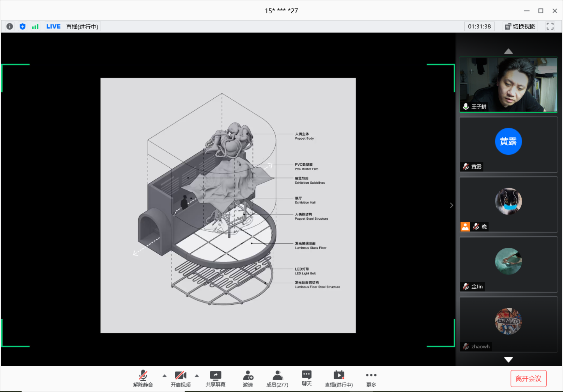Open the Invite (邀请) dialog
The image size is (563, 392).
click(x=248, y=379)
